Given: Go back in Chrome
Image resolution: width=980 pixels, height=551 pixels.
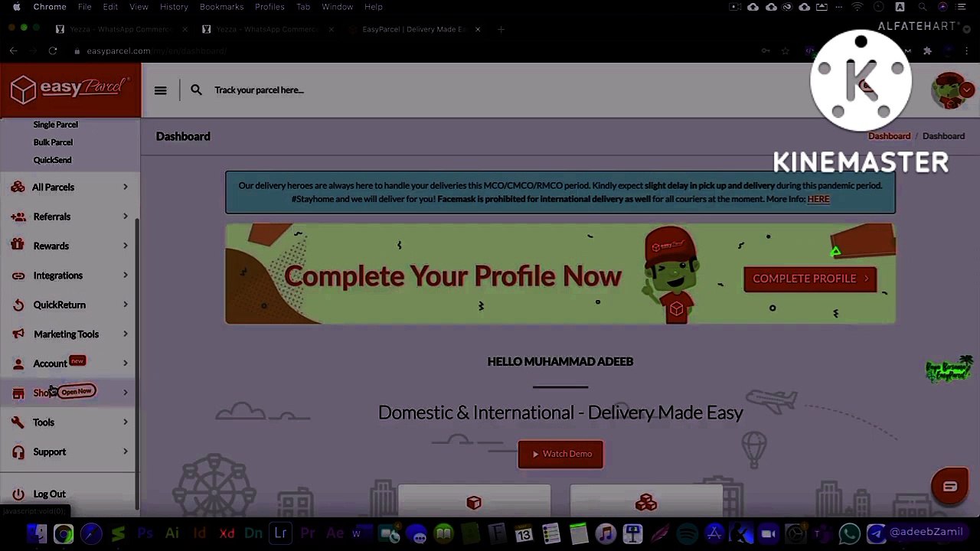Looking at the screenshot, I should [14, 51].
